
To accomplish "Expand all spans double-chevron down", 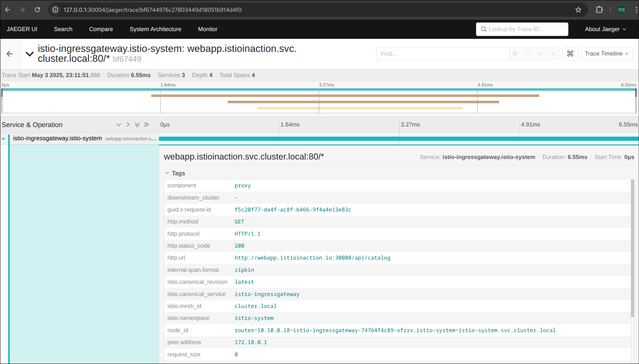I will coord(137,125).
